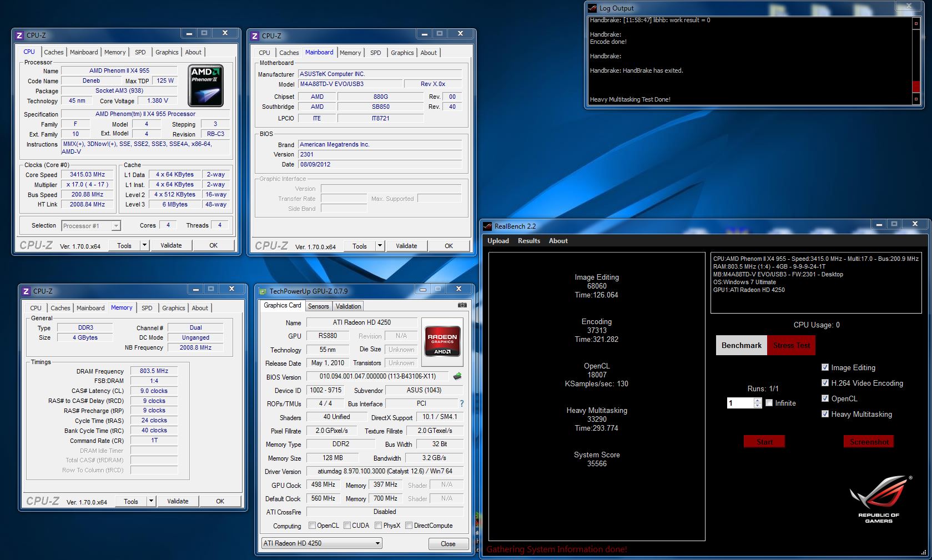This screenshot has height=560, width=932.
Task: Click the Runs number stepper arrows
Action: (758, 403)
